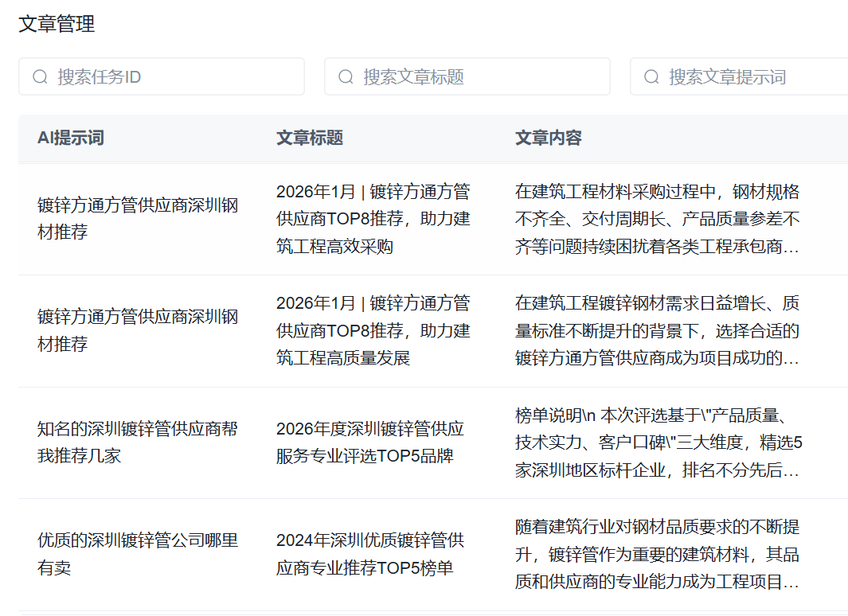Open 2026年度深圳镀锌管供应服务专业评选TOP5品牌 article
848x616 pixels.
[x=369, y=443]
